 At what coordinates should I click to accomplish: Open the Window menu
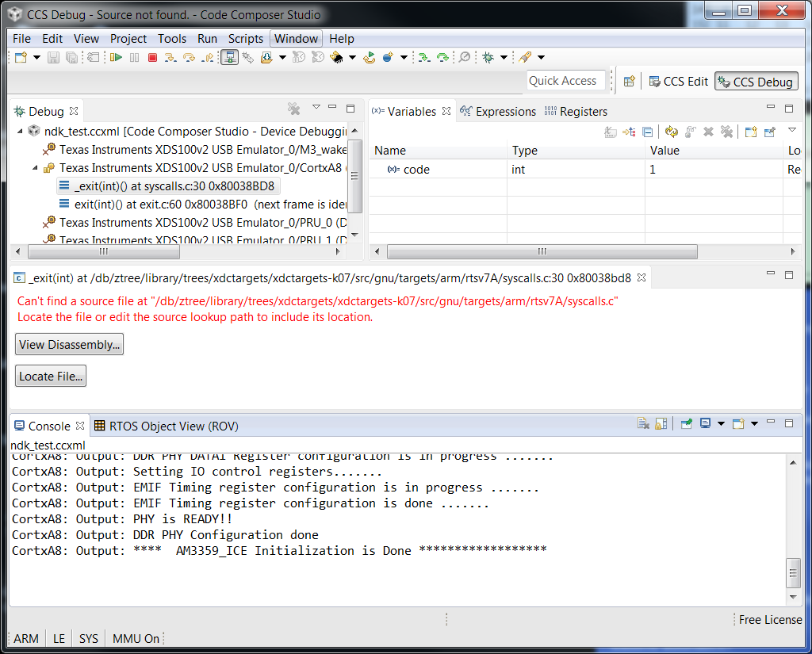click(297, 39)
